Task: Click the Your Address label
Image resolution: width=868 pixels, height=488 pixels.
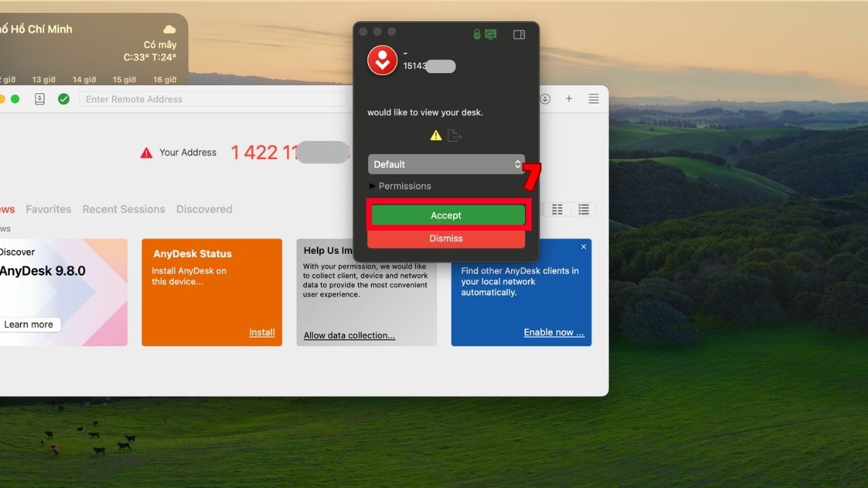Action: (188, 153)
